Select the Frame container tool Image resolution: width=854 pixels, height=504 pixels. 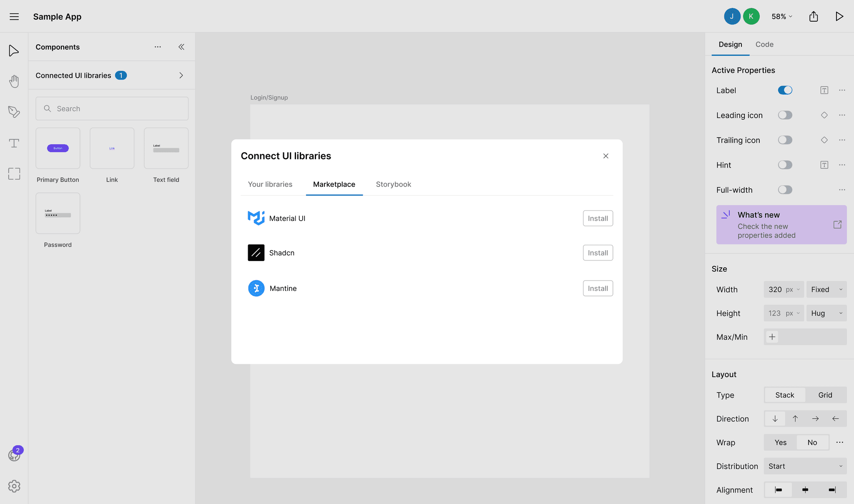click(14, 174)
